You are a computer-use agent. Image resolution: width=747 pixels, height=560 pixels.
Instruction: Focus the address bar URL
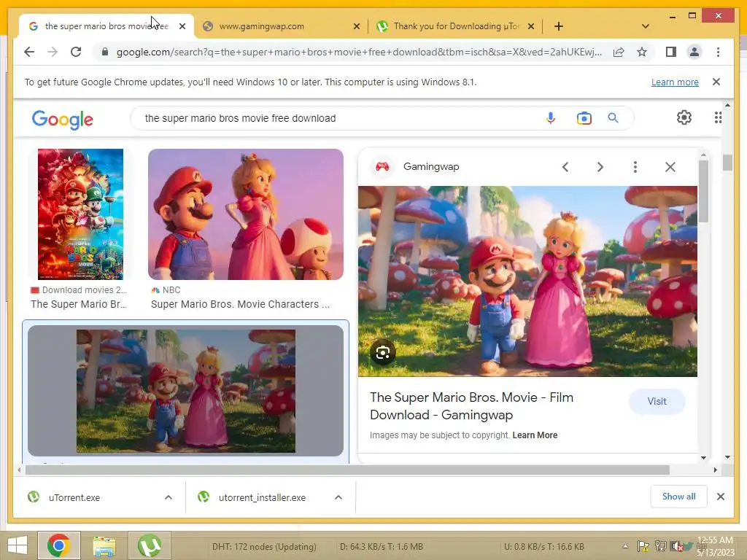[359, 52]
